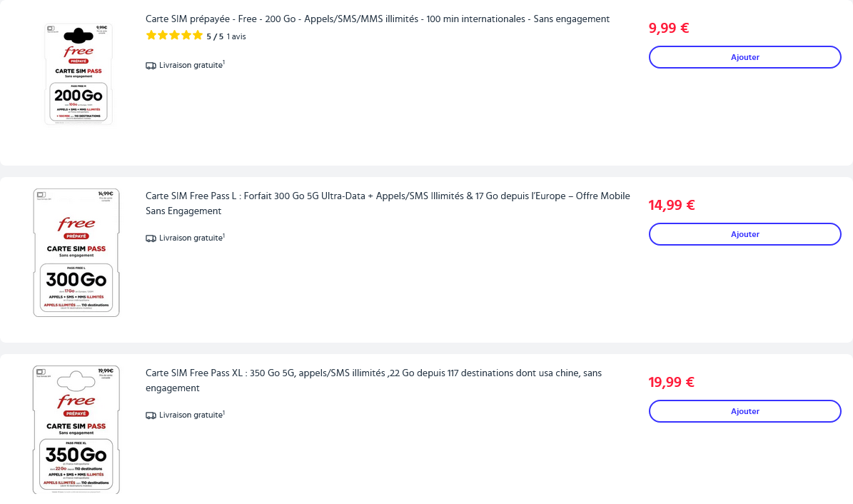Click the delivery truck icon for 200 Go card
This screenshot has width=853, height=504.
(151, 66)
